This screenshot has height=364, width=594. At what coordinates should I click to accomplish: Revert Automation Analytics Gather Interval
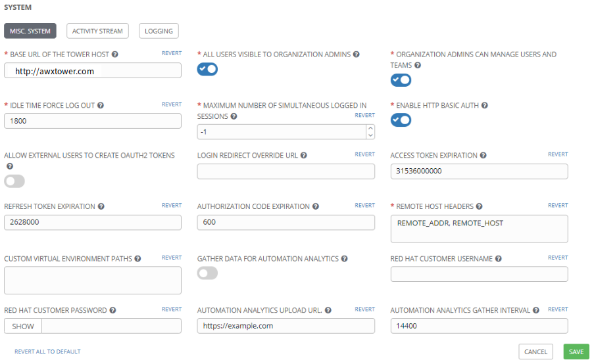pyautogui.click(x=558, y=309)
